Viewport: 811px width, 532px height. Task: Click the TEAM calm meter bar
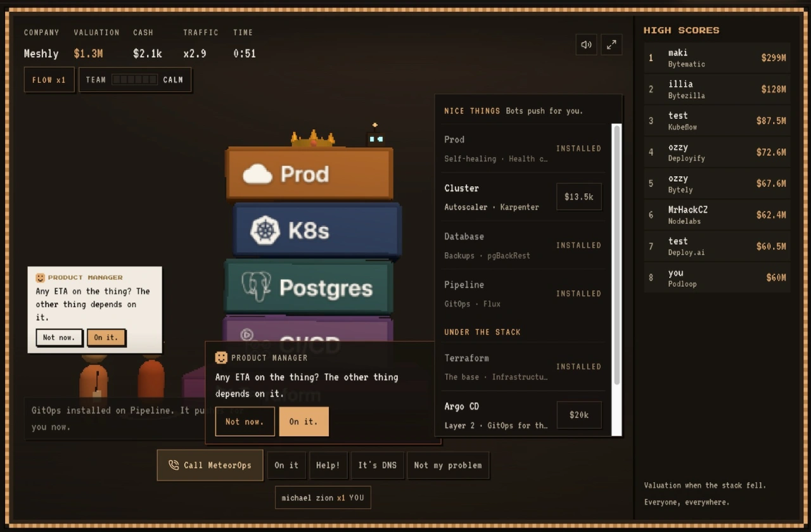pyautogui.click(x=134, y=80)
